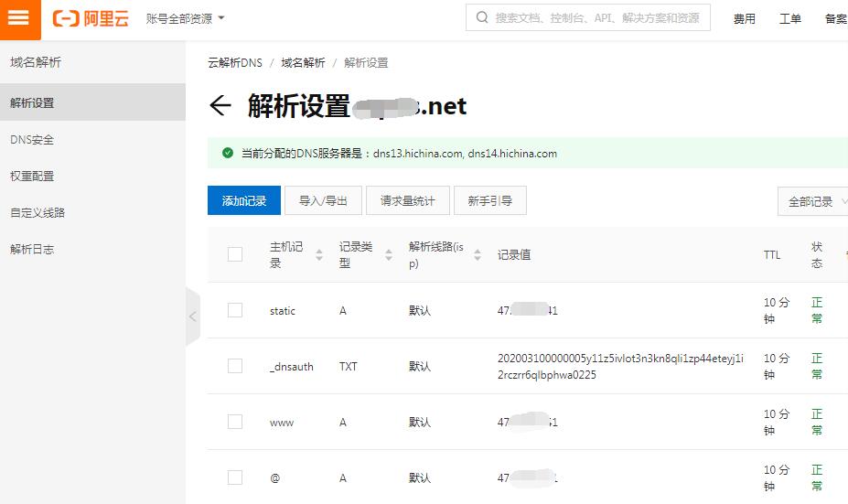848x504 pixels.
Task: Select 解析设置 in the sidebar
Action: [x=92, y=102]
